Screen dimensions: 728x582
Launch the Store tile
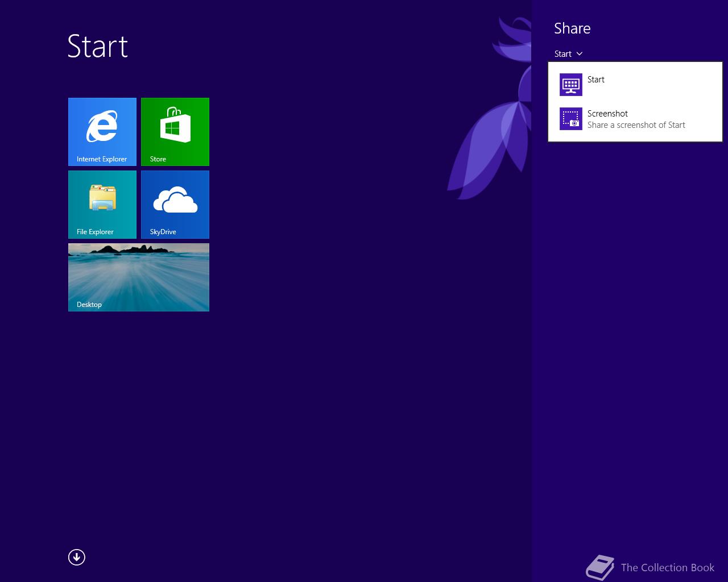[175, 132]
